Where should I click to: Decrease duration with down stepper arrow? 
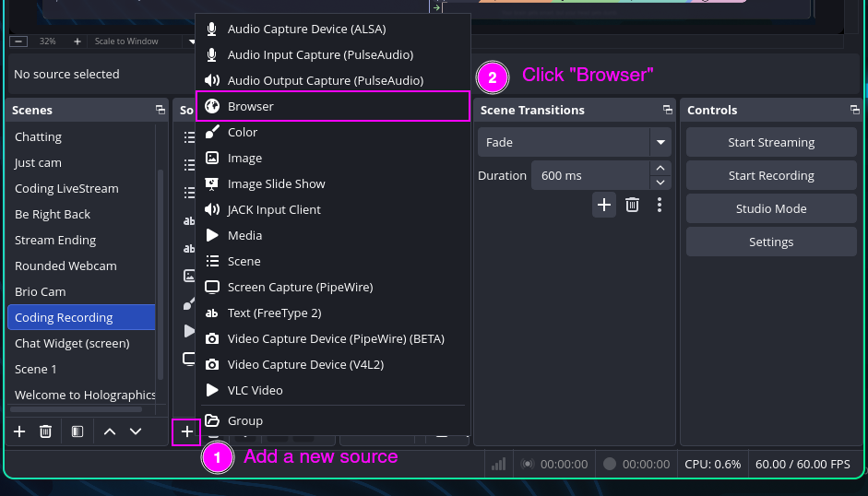[660, 183]
